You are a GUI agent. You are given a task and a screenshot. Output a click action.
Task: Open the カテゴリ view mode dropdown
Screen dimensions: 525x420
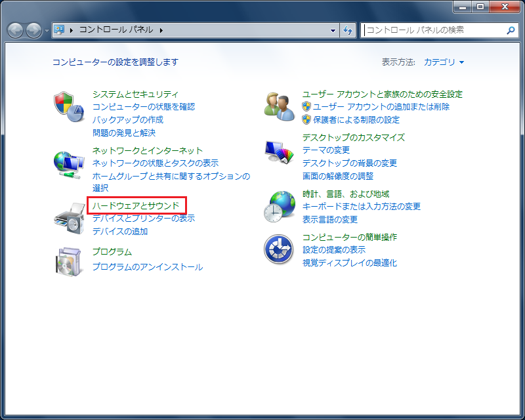coord(444,62)
